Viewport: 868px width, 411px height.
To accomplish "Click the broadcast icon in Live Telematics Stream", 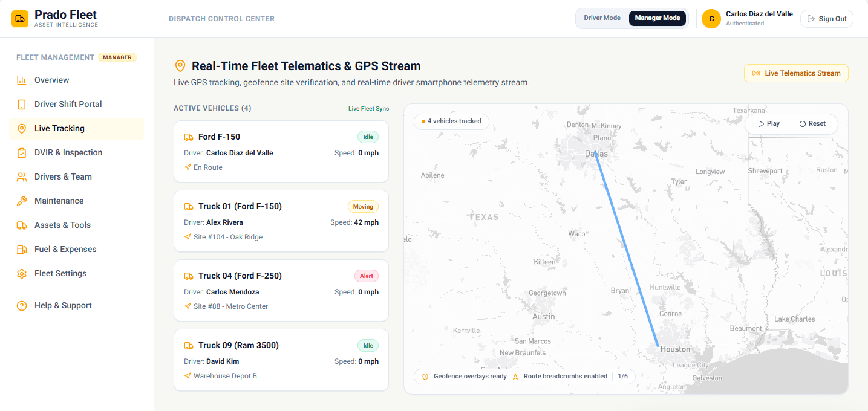I will (756, 73).
